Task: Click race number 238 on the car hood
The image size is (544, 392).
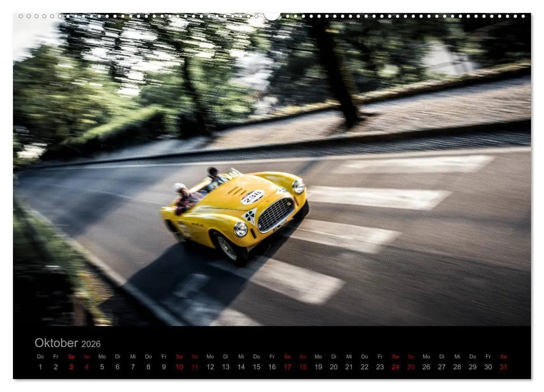Action: coord(253,196)
